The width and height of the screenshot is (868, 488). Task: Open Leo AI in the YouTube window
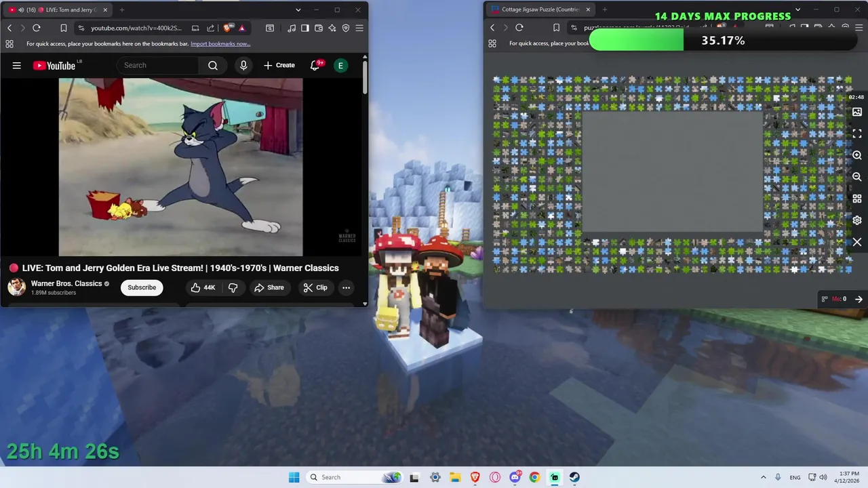tap(332, 28)
